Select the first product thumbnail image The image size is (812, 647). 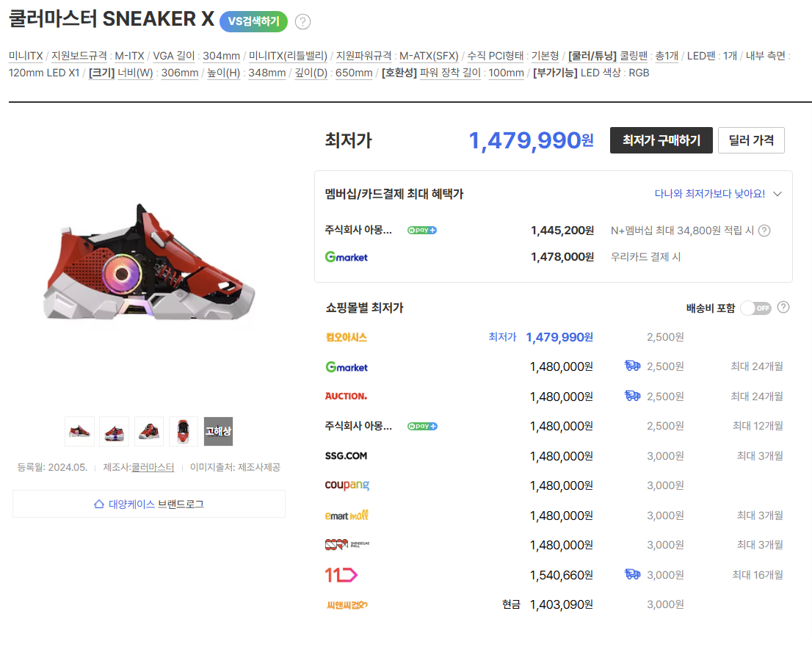(80, 431)
